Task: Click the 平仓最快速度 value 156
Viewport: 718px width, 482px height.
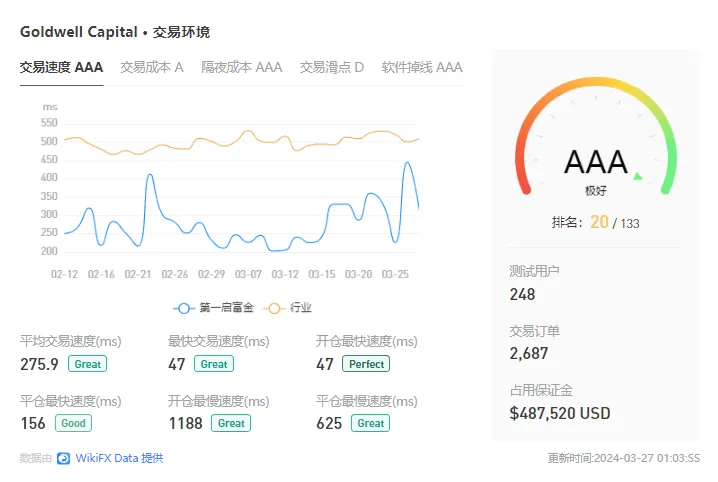Action: click(x=33, y=423)
